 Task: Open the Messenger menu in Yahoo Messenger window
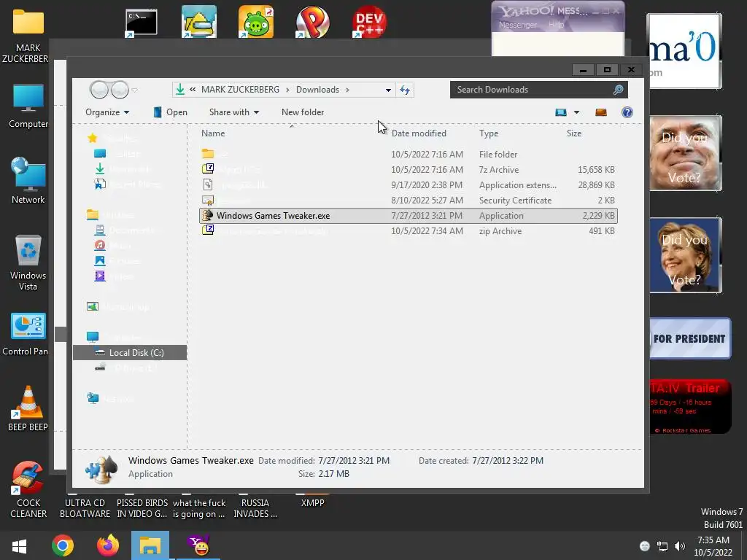pos(517,25)
